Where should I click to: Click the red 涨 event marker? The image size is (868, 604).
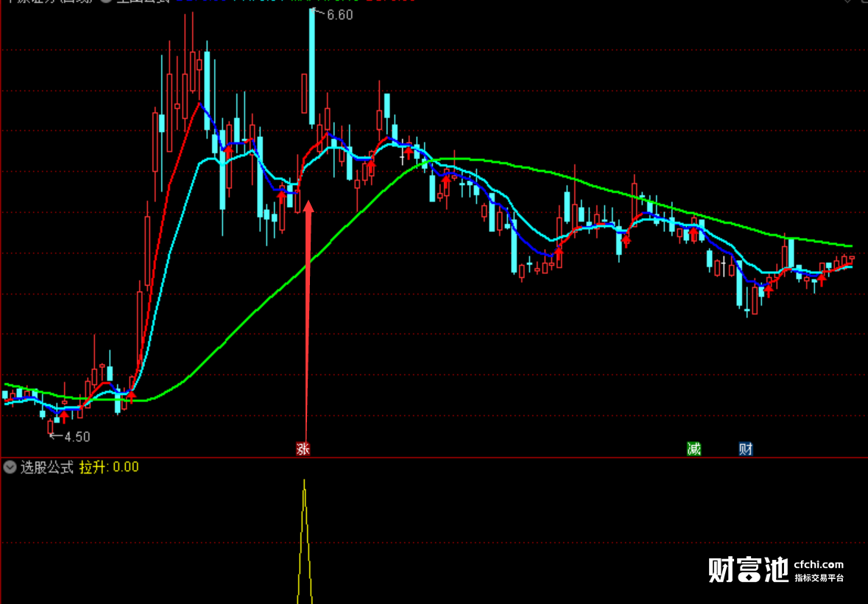pos(303,449)
